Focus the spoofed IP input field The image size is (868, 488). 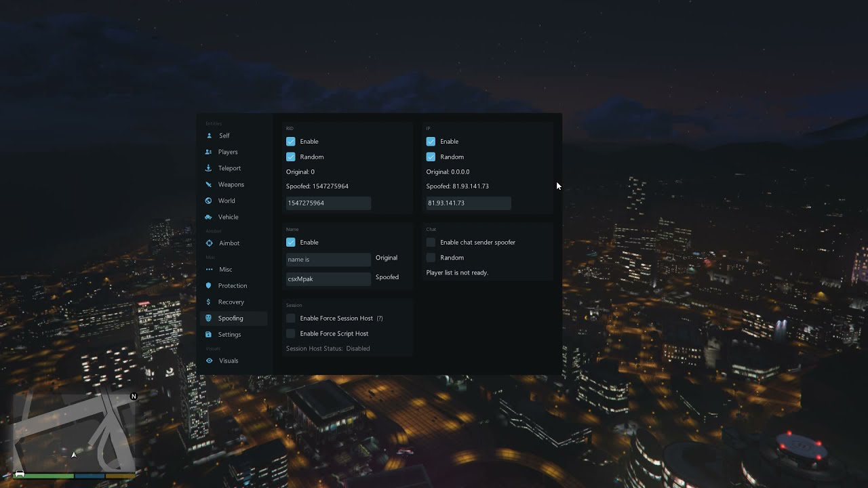coord(469,203)
